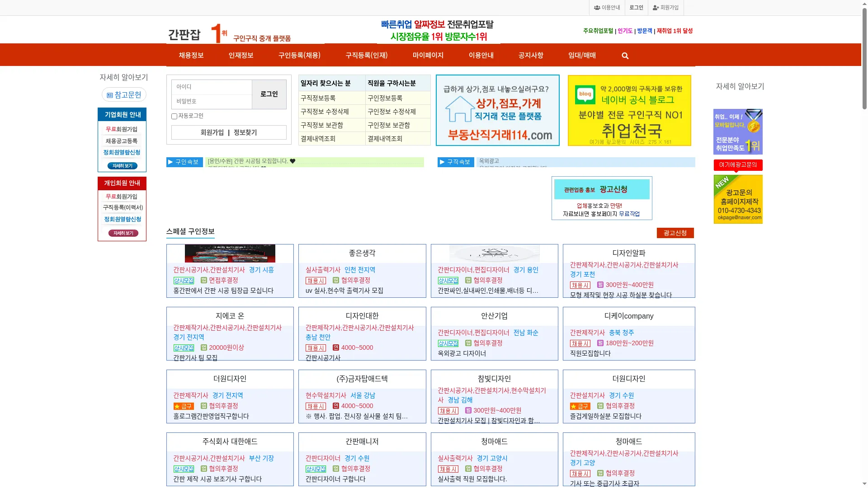Open the 구직등록(인재) menu

[x=367, y=55]
